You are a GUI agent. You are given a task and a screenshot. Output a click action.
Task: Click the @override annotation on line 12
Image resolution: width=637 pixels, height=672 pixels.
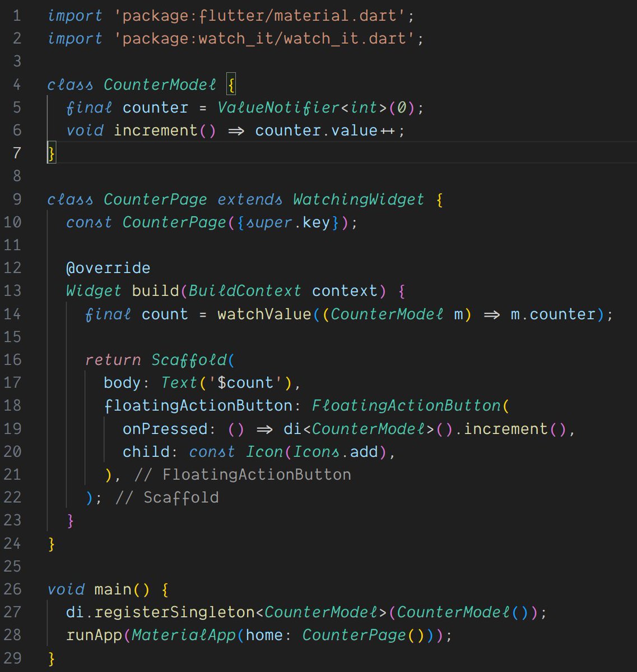[108, 268]
